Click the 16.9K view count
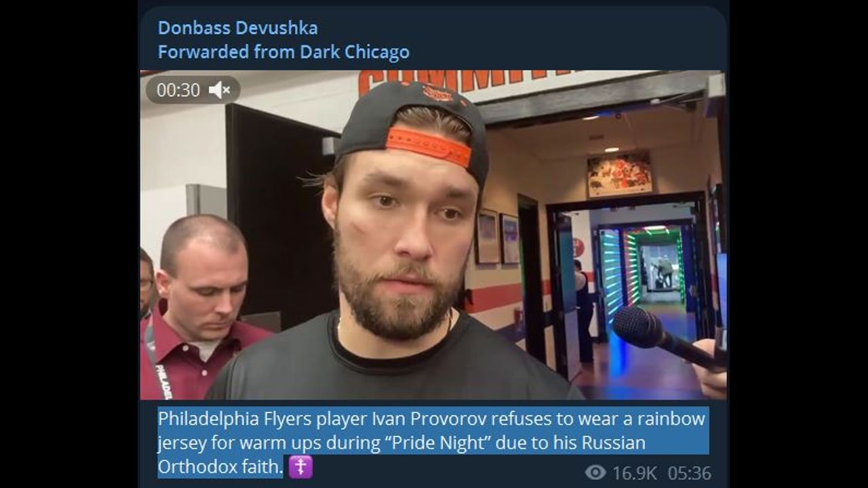The width and height of the screenshot is (868, 488). (x=634, y=473)
